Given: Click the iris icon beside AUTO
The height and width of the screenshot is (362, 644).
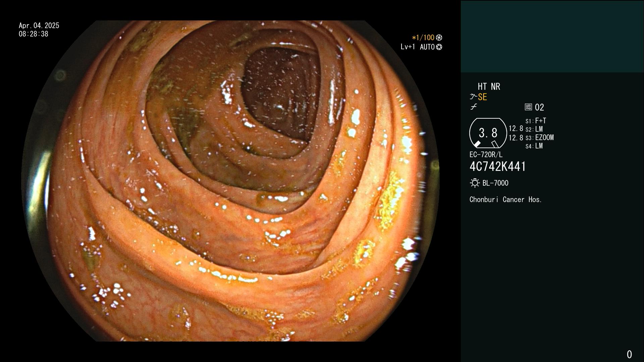Looking at the screenshot, I should pos(439,47).
